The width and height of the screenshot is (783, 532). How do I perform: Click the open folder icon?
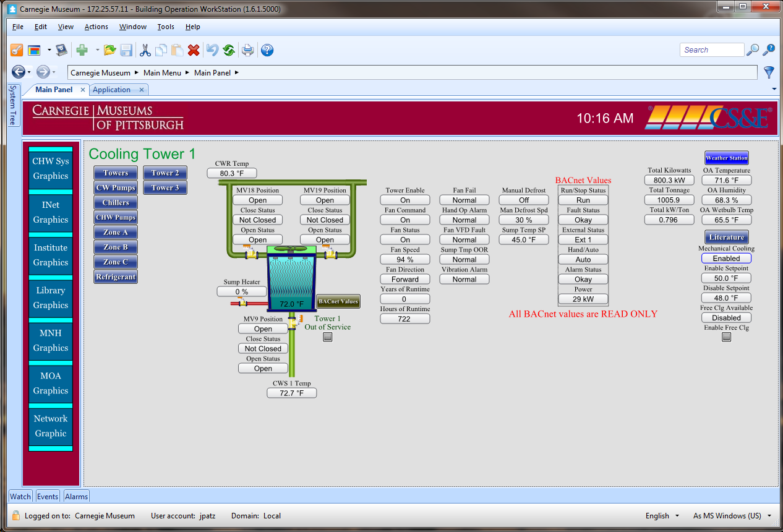click(110, 50)
